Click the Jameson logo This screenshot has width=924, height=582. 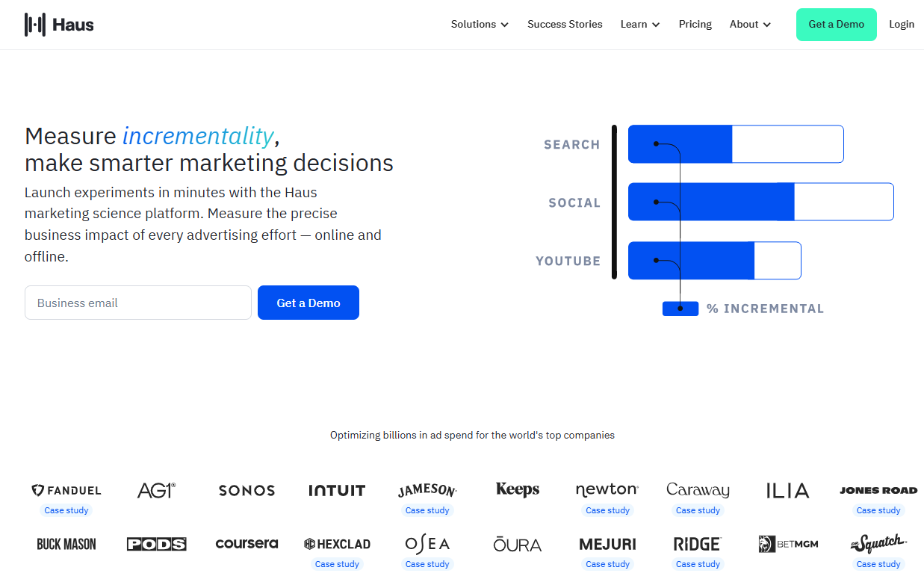click(x=427, y=490)
